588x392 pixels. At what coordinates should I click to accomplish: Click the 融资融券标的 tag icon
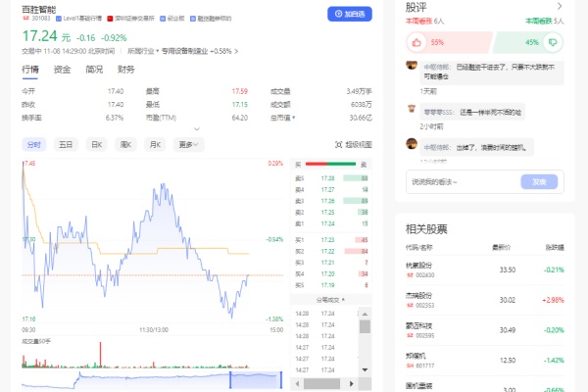[x=193, y=19]
